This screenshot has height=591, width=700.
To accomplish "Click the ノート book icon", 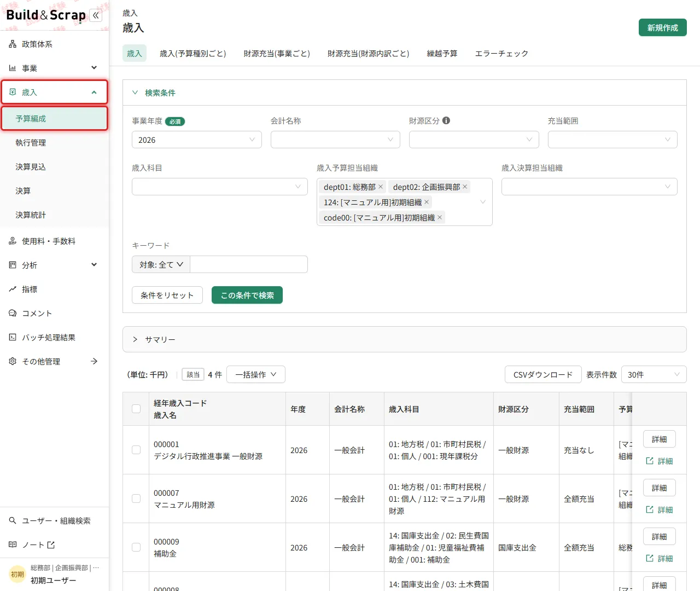I will coord(13,545).
